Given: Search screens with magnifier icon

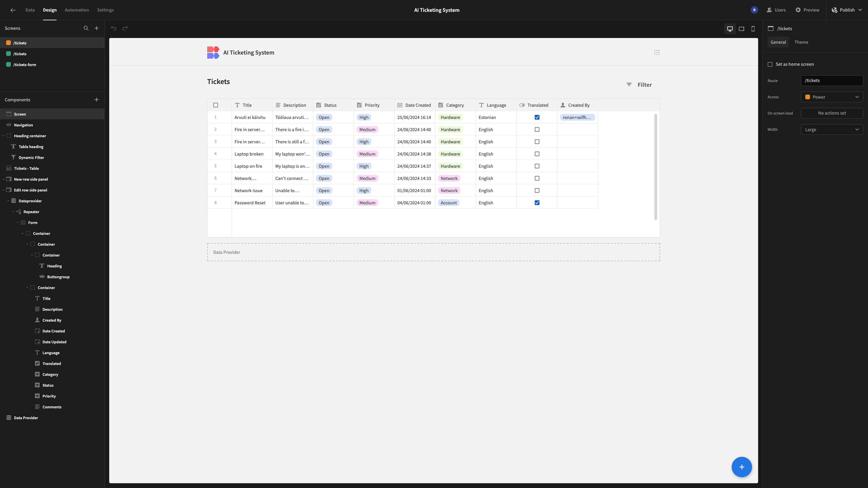Looking at the screenshot, I should click(86, 28).
